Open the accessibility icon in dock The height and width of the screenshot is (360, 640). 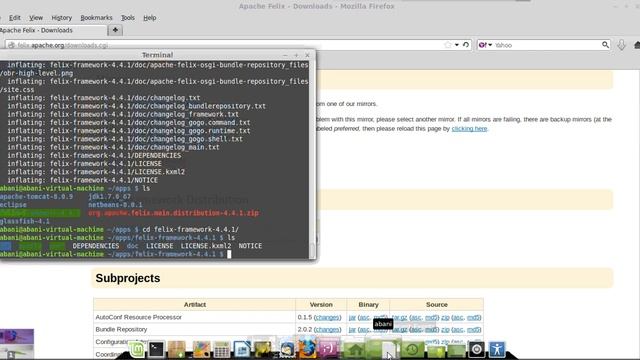tap(497, 349)
